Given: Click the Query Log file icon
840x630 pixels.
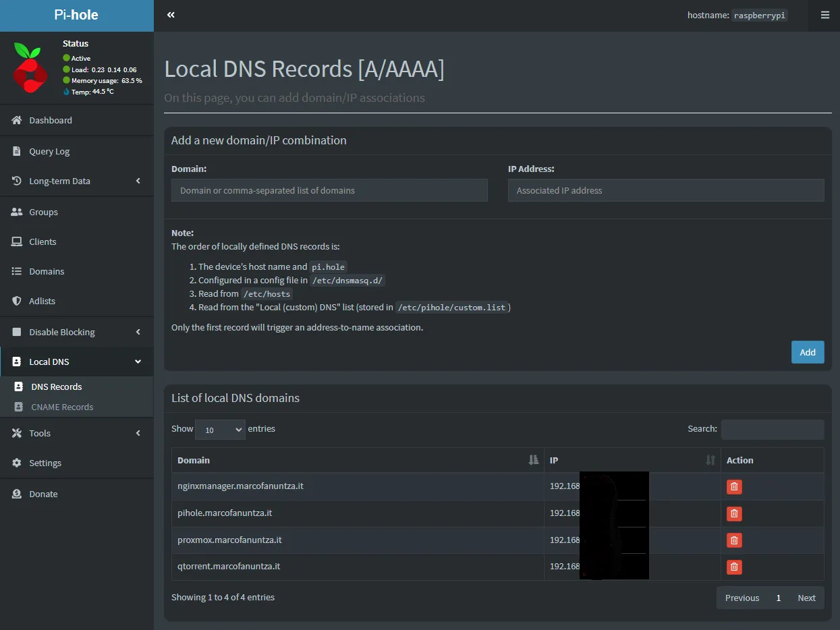Looking at the screenshot, I should [x=17, y=151].
